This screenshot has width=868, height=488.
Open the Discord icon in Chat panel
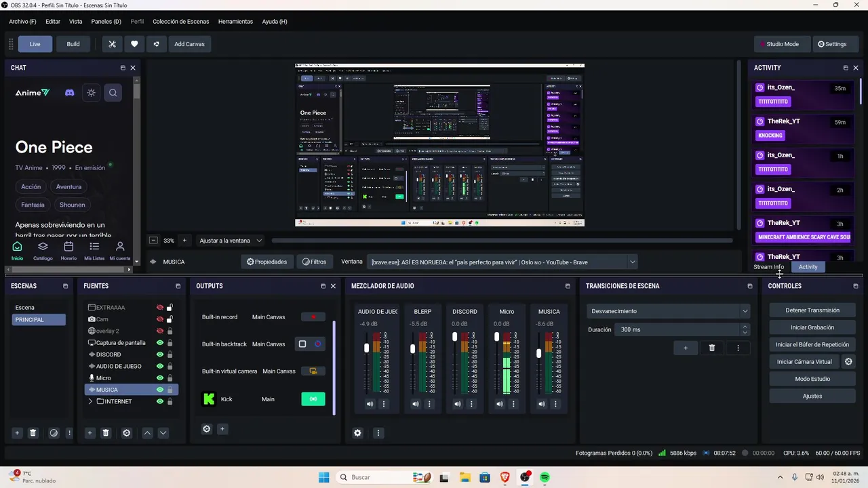69,93
